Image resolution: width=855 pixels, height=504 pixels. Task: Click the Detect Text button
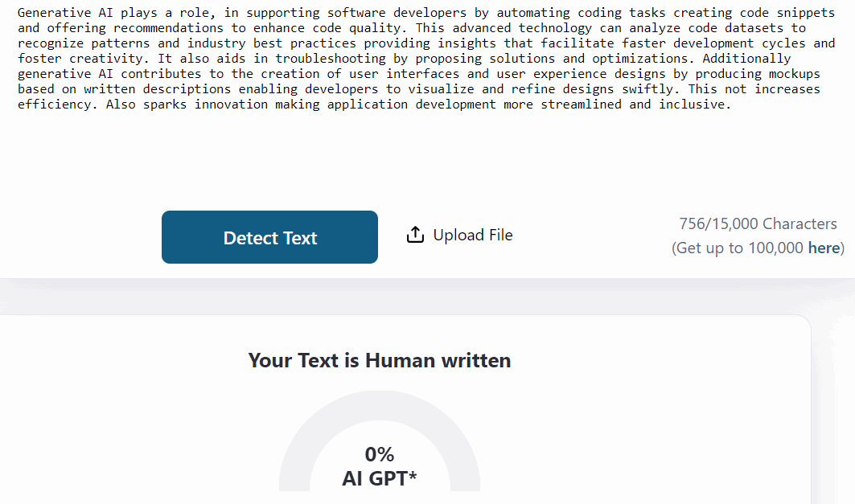coord(269,237)
